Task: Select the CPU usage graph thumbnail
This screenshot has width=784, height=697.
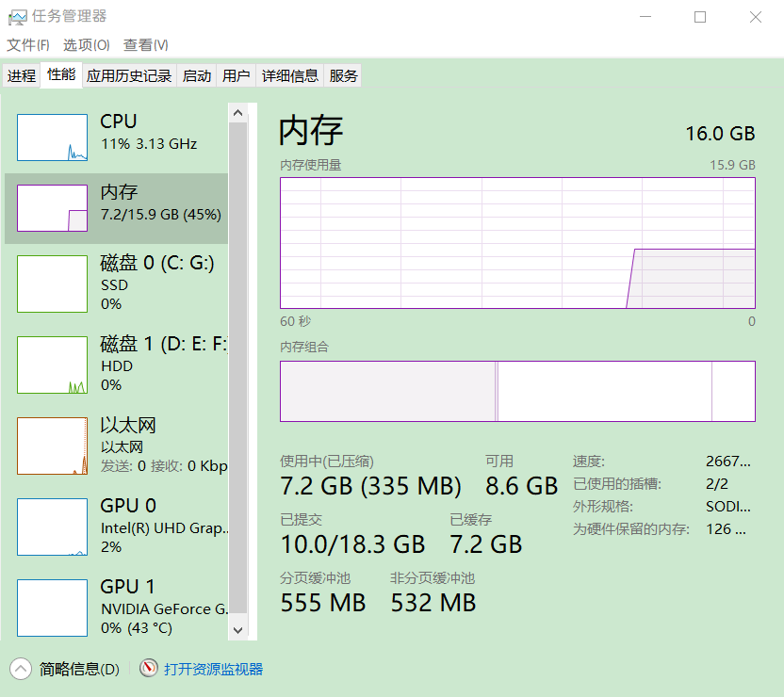Action: 52,138
